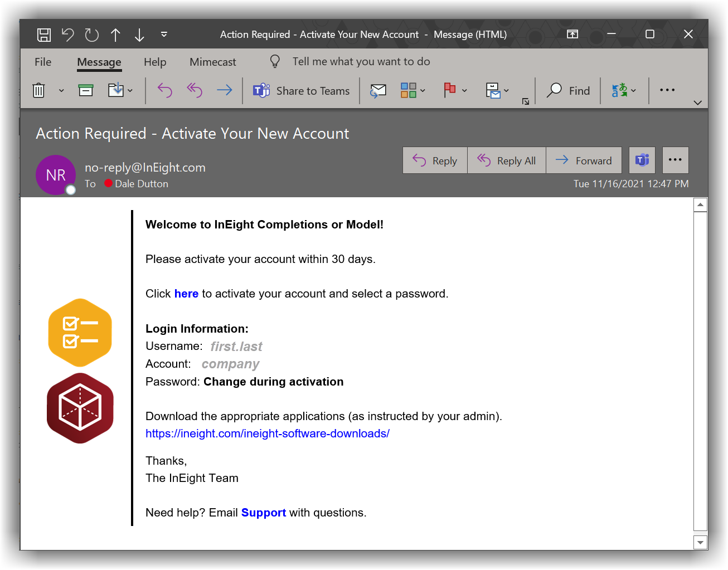Screen dimensions: 728x570
Task: Select the Message ribbon tab
Action: [x=99, y=62]
